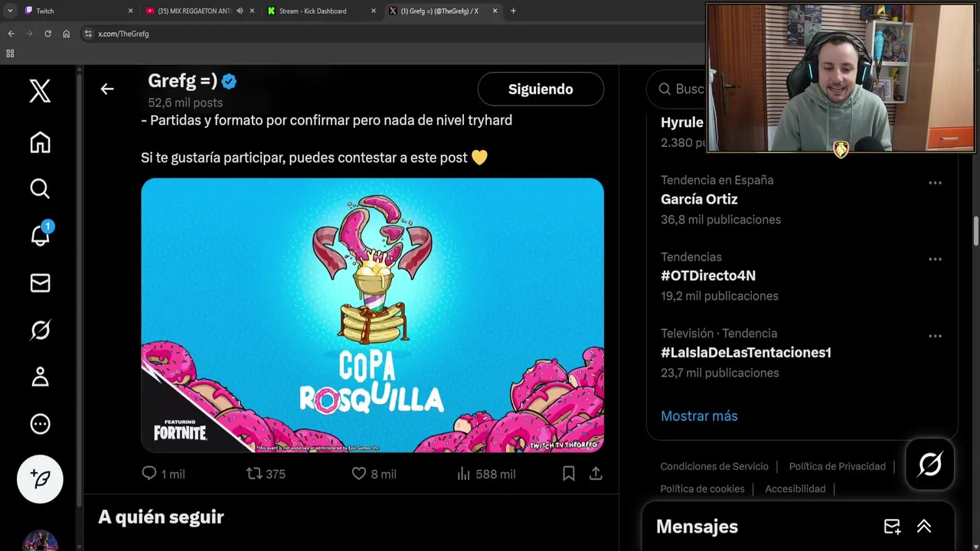Click the verified badge next to Grefg
The width and height of the screenshot is (980, 551).
(x=229, y=82)
